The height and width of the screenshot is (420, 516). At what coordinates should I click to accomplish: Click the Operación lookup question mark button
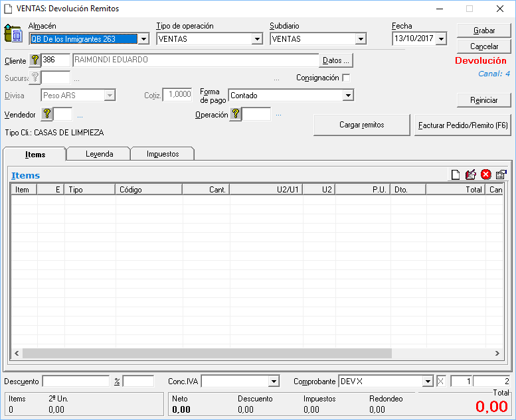pos(236,114)
